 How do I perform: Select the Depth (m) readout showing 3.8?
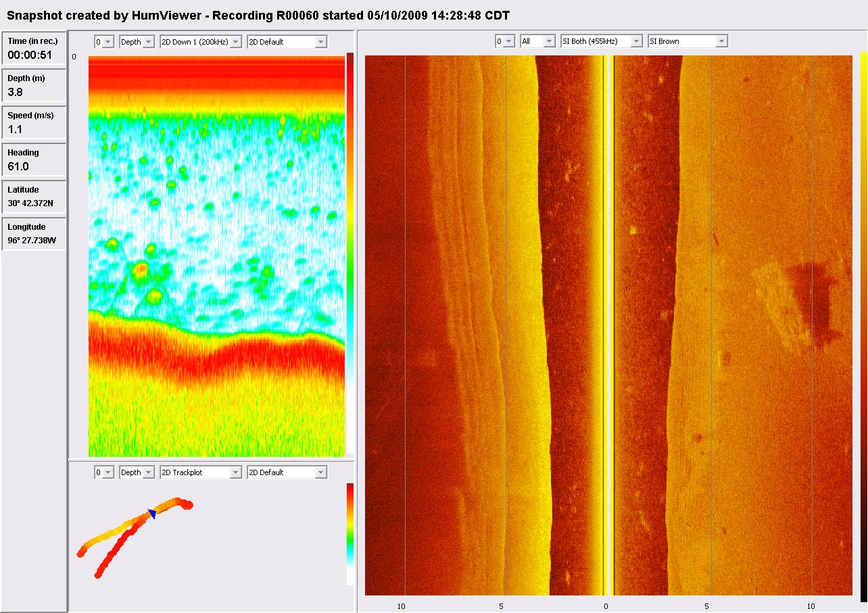click(34, 85)
